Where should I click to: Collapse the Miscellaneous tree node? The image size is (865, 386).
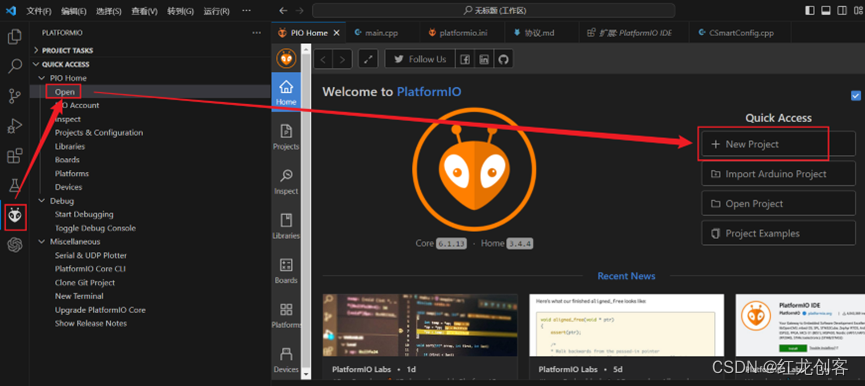(42, 242)
